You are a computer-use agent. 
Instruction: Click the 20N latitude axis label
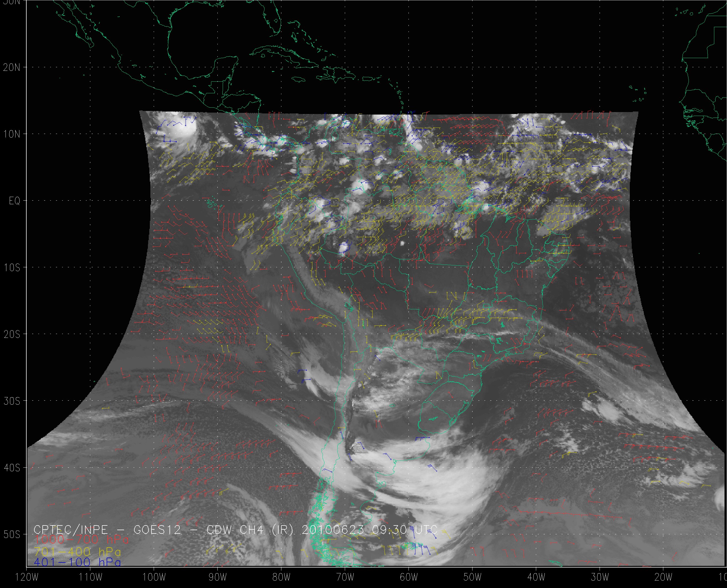click(x=12, y=67)
